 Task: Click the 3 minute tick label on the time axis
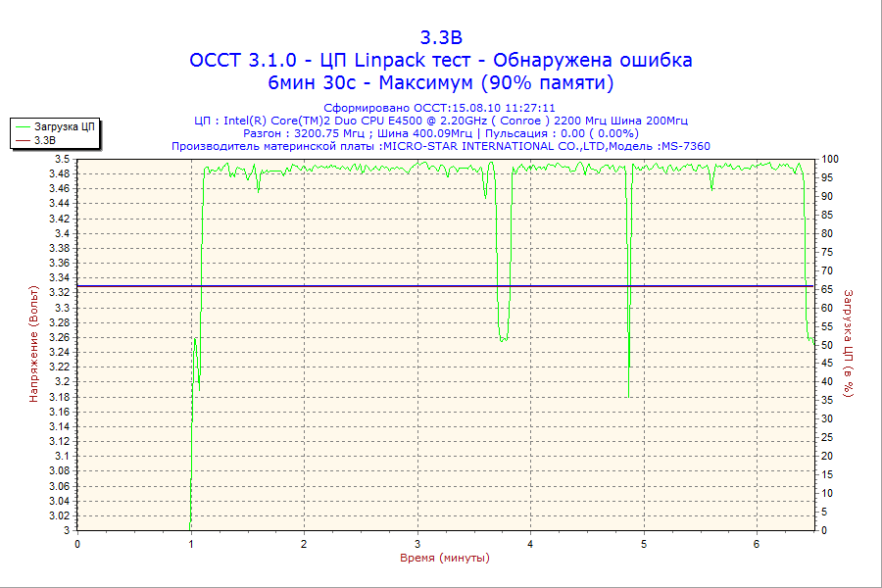[417, 544]
